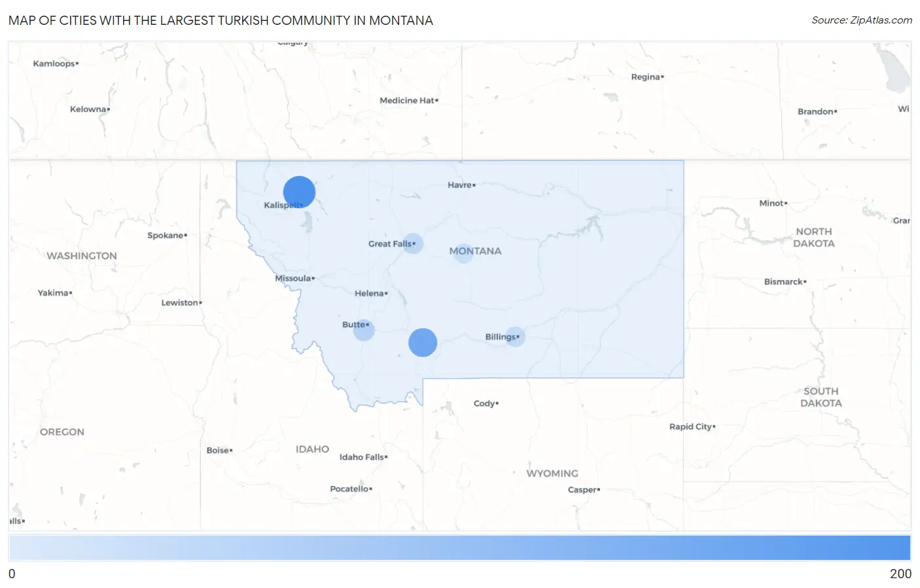Click the Medicine Hat label
920x588 pixels.
(x=409, y=101)
